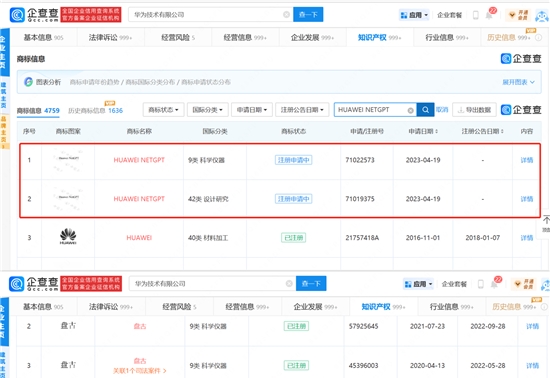Clear the upper company search box text

click(286, 14)
